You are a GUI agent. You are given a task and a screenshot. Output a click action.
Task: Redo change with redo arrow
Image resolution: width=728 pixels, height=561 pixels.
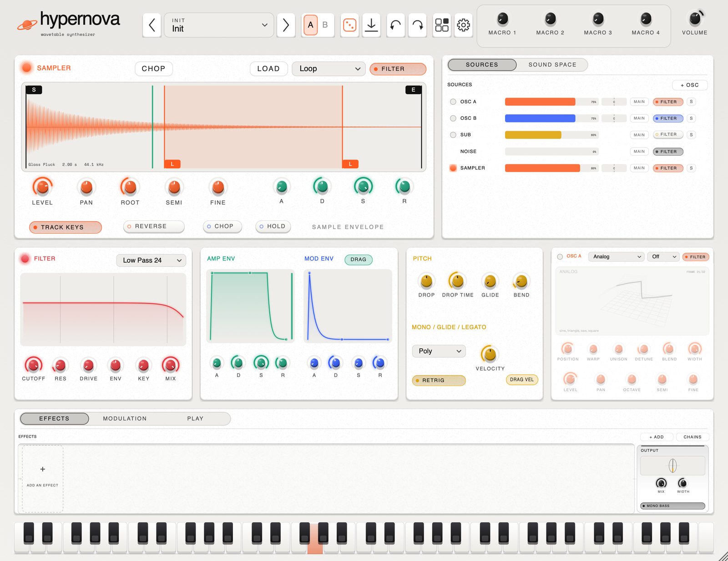[x=417, y=25]
